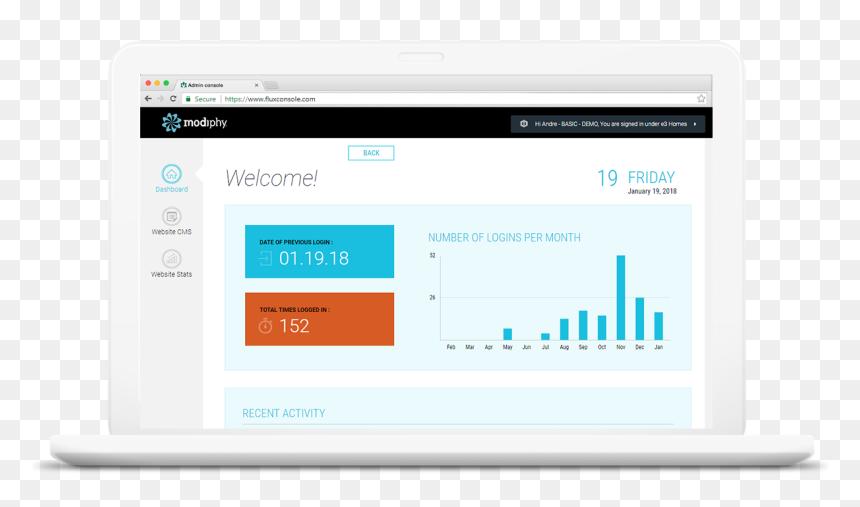
Task: Click the modiphy flower logo
Action: pos(171,122)
